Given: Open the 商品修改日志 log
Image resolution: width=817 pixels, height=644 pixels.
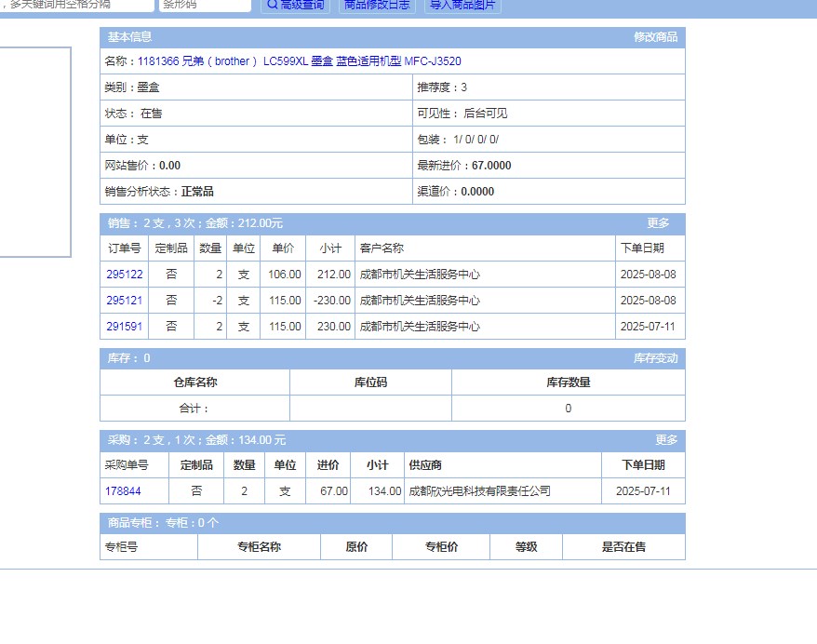Looking at the screenshot, I should click(377, 6).
